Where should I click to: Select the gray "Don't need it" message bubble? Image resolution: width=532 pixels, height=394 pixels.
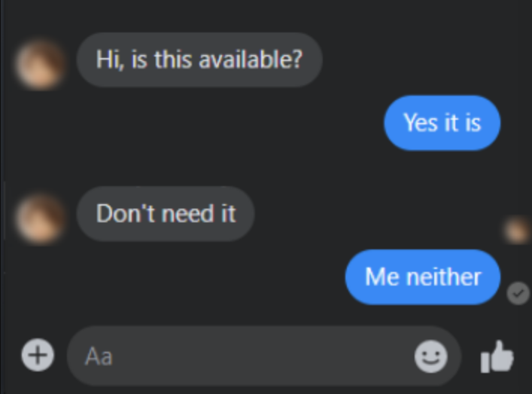click(x=166, y=214)
